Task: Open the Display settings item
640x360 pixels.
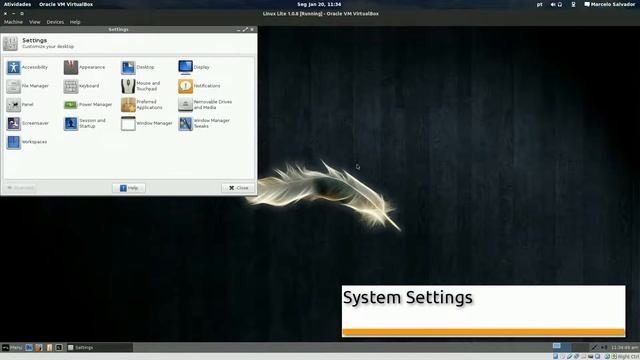Action: [194, 67]
